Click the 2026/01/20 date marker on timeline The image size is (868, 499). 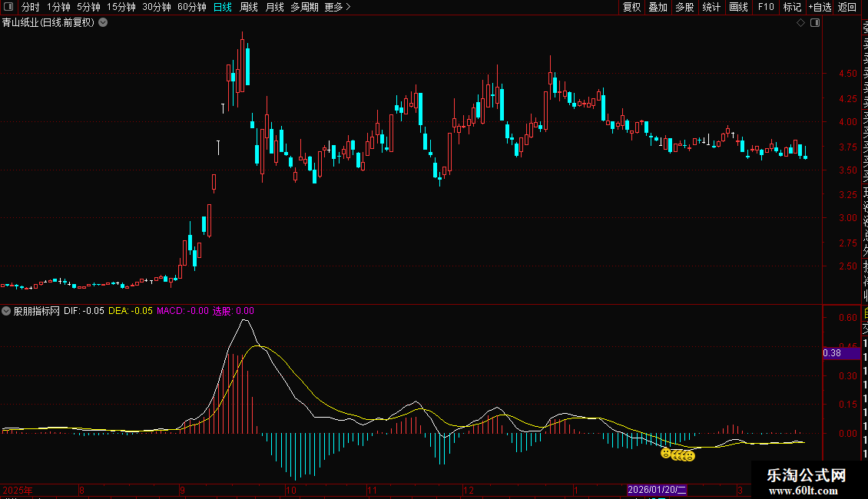point(657,490)
